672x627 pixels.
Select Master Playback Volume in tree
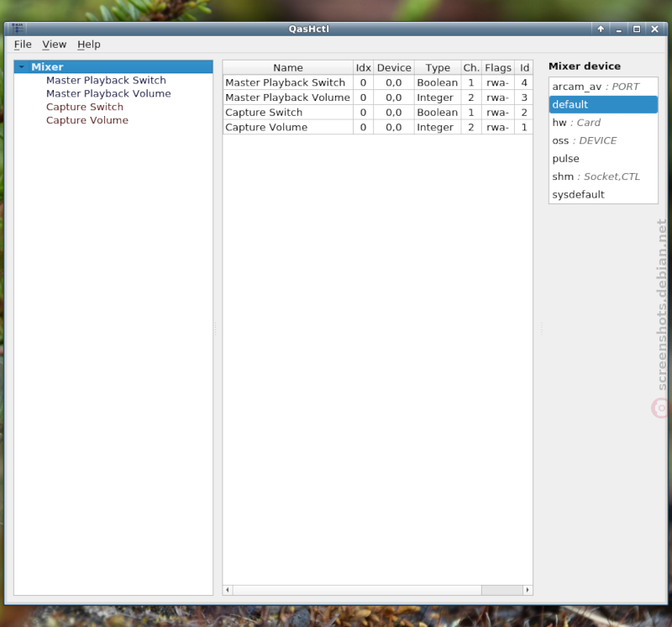point(108,93)
